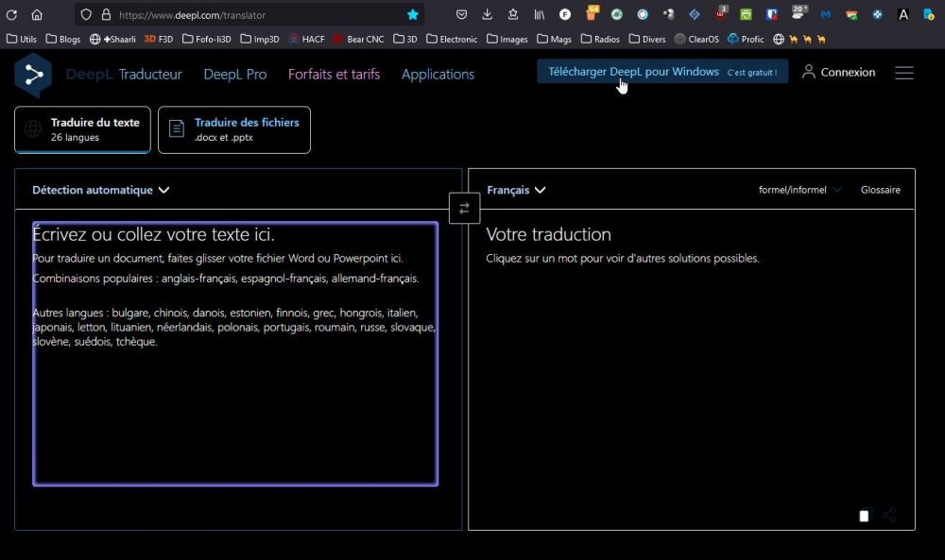Open the green square extension icon

(747, 14)
